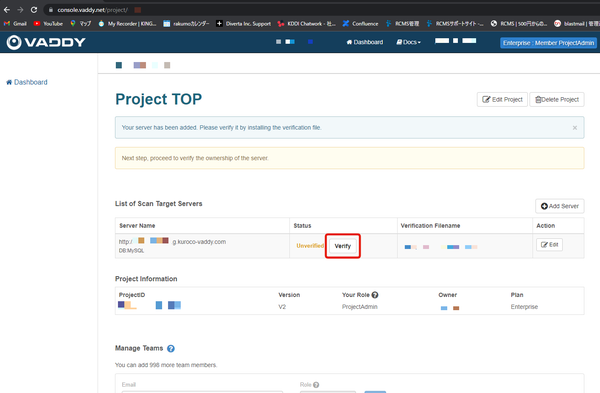
Task: Open the blastmail bookmark
Action: tap(577, 24)
